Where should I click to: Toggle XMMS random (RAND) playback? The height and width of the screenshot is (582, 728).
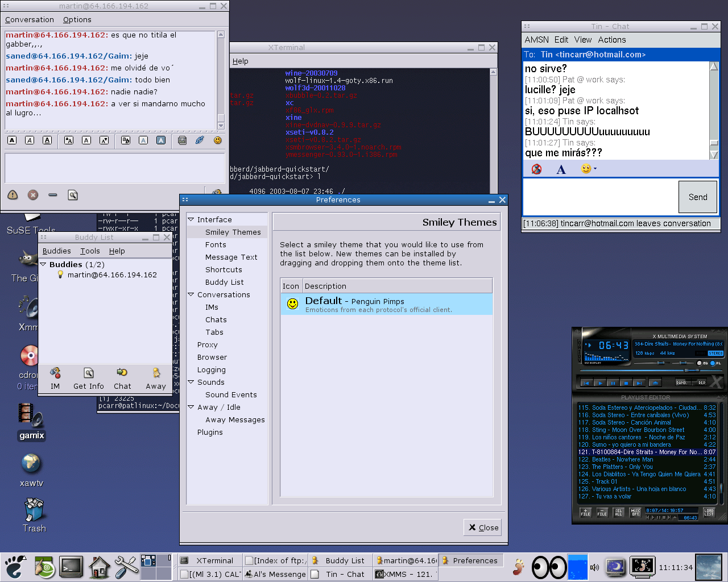coord(683,383)
